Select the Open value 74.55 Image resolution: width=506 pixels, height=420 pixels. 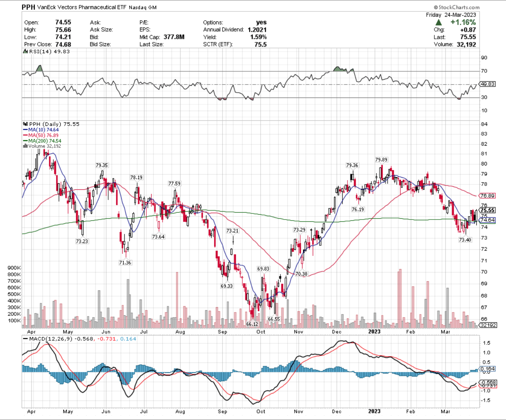point(63,22)
